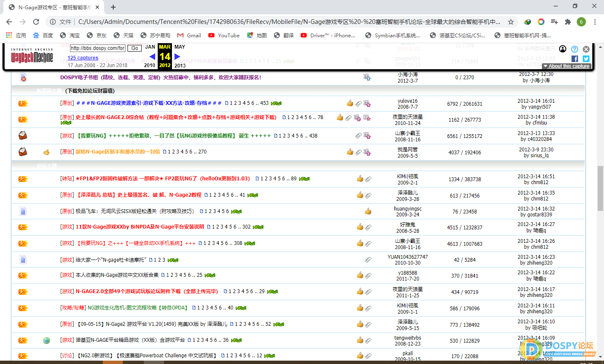Open the Symbian手机系统 bookmark
Screen dimensions: 604x364
[393, 35]
